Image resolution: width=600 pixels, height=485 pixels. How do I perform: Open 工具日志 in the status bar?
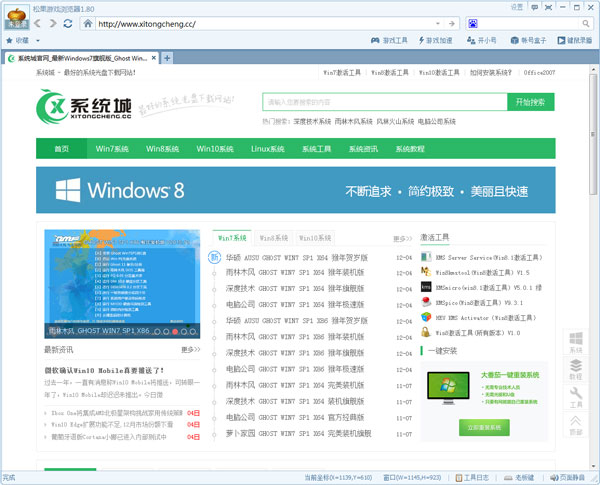pyautogui.click(x=472, y=478)
